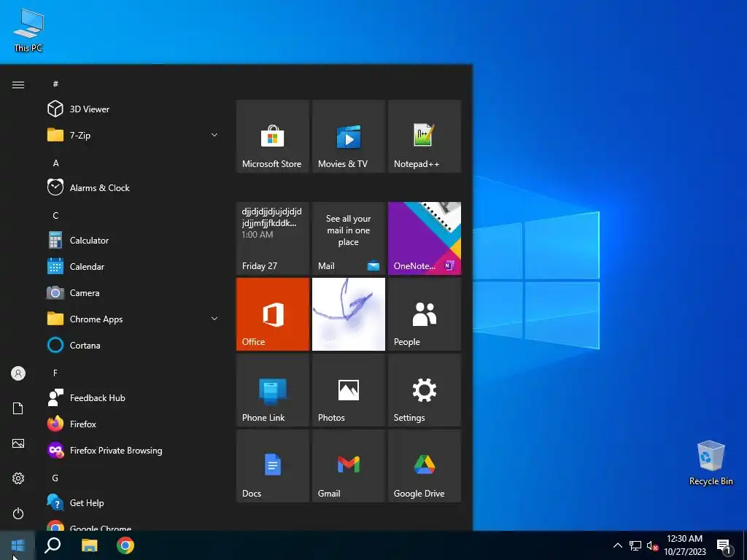Image resolution: width=747 pixels, height=560 pixels.
Task: Launch the Office tile
Action: tap(273, 314)
